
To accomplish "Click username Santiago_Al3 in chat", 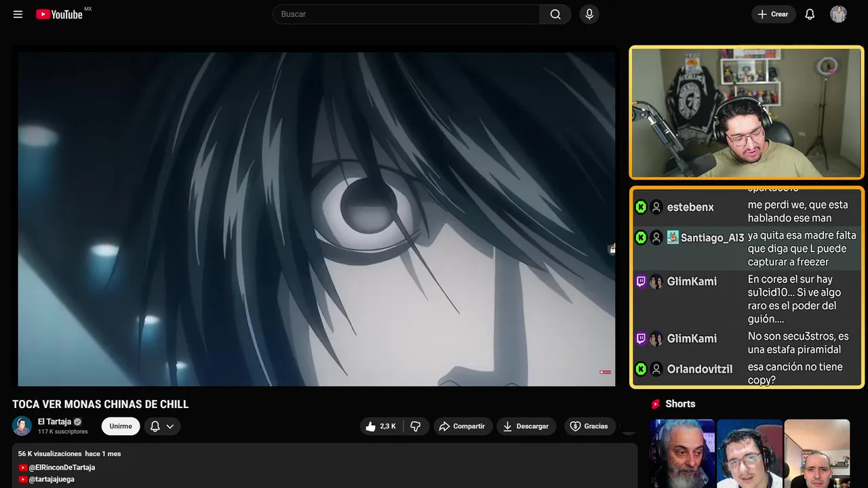I will click(x=712, y=238).
